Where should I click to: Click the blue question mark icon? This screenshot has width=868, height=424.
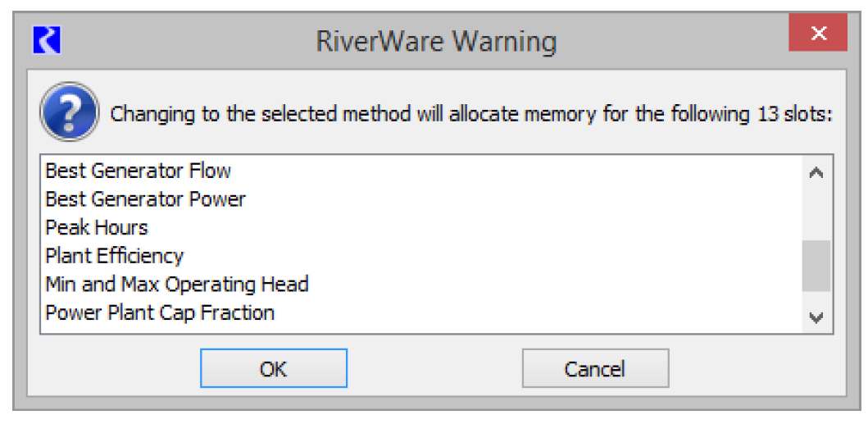[70, 112]
